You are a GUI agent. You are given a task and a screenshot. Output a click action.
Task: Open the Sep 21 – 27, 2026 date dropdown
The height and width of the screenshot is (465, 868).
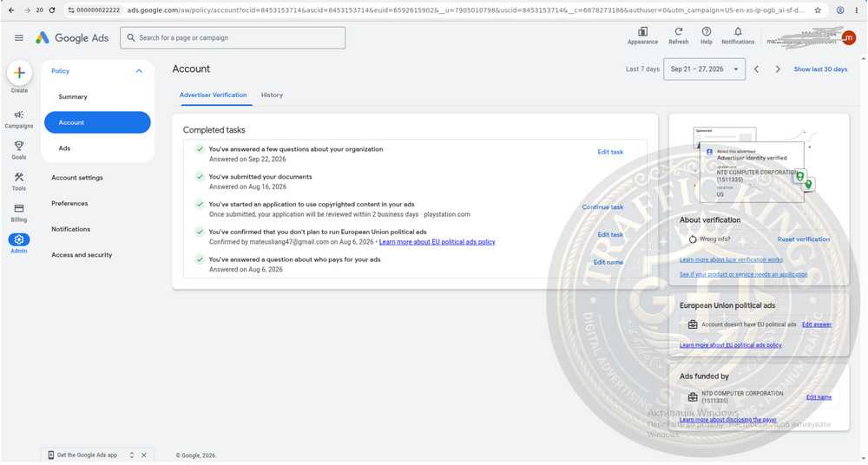704,69
